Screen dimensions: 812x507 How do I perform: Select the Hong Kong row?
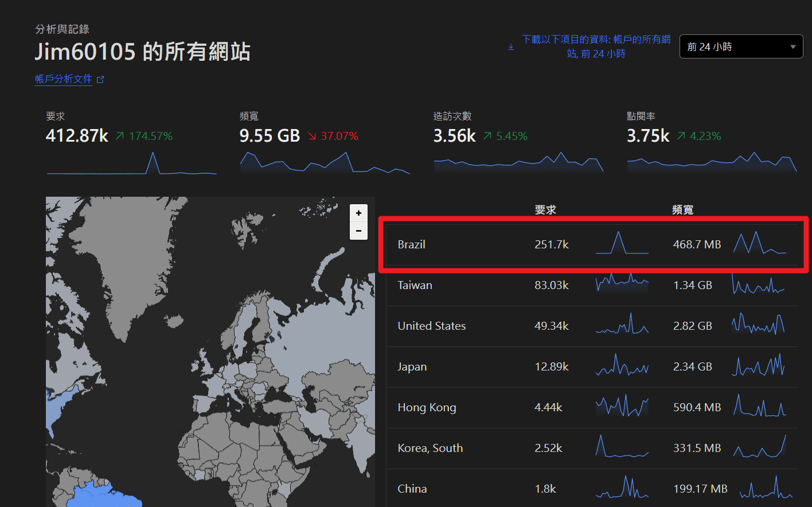point(427,407)
